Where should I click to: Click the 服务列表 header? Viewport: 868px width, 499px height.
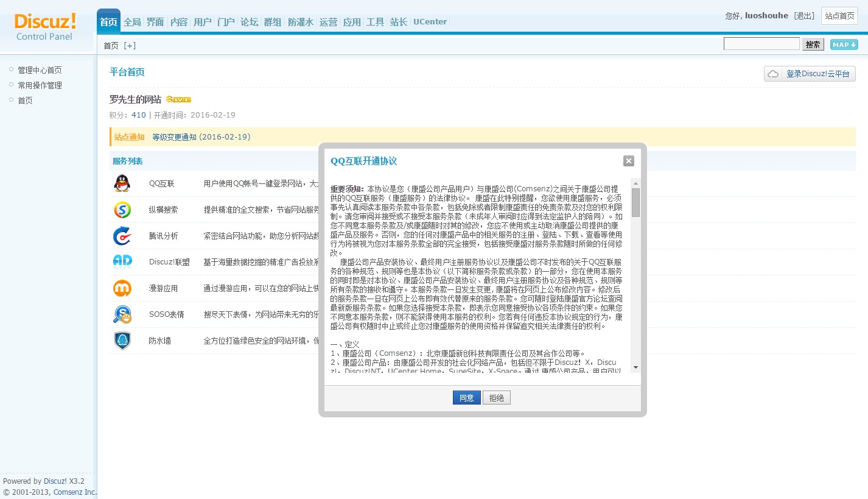point(128,161)
